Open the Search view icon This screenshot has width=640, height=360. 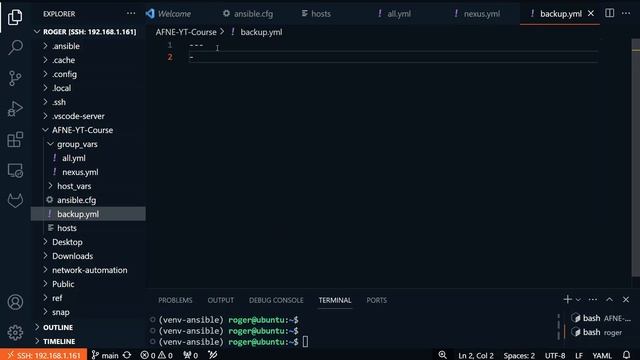(15, 47)
